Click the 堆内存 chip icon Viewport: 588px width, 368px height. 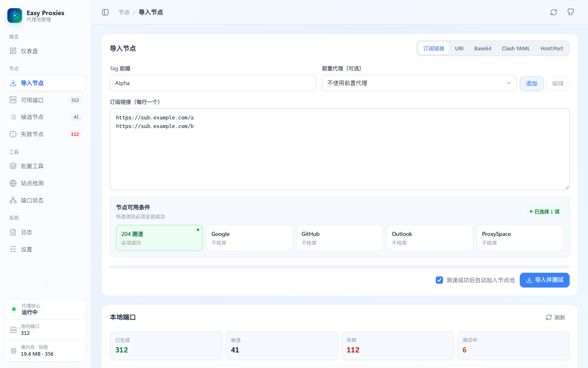click(13, 351)
